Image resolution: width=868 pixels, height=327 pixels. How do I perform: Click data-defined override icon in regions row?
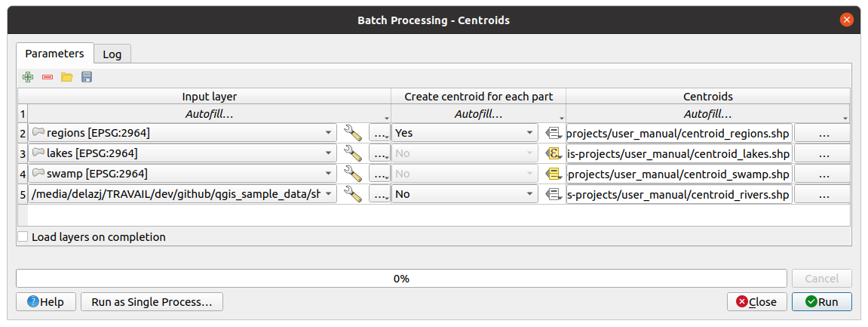(x=553, y=133)
